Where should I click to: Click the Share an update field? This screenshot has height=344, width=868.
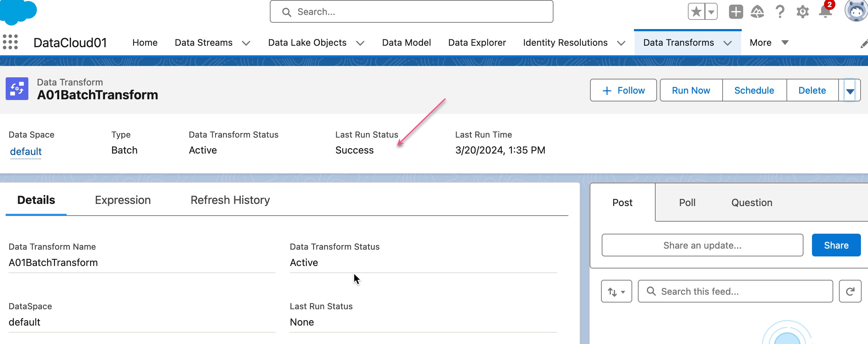[702, 245]
